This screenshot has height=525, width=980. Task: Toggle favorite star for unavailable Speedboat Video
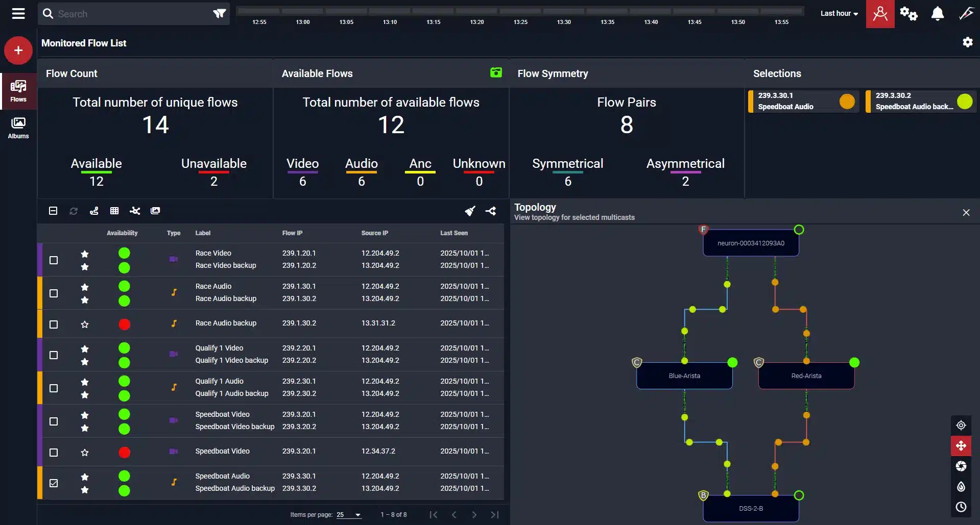click(x=85, y=453)
